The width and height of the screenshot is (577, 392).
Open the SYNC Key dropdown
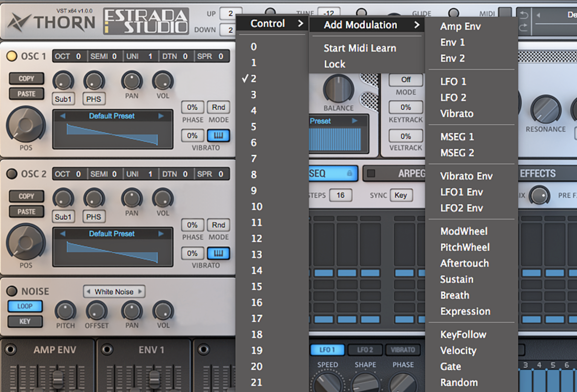(401, 195)
